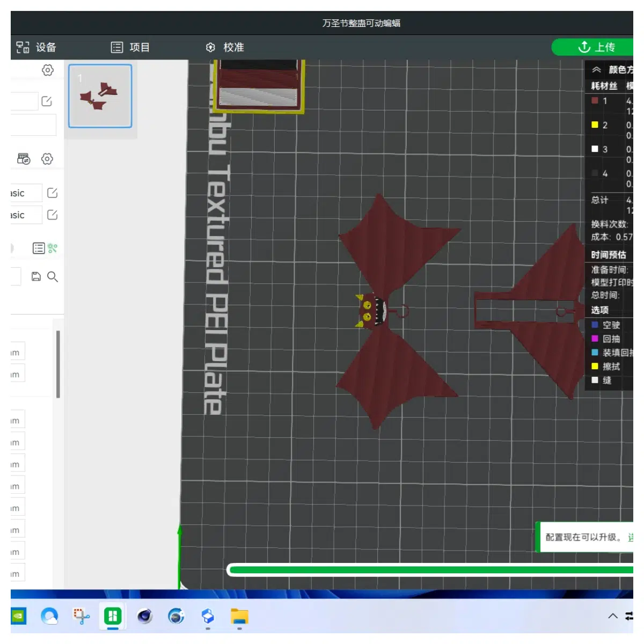The height and width of the screenshot is (644, 644).
Task: Save the process preset with floppy icon
Action: click(x=36, y=276)
